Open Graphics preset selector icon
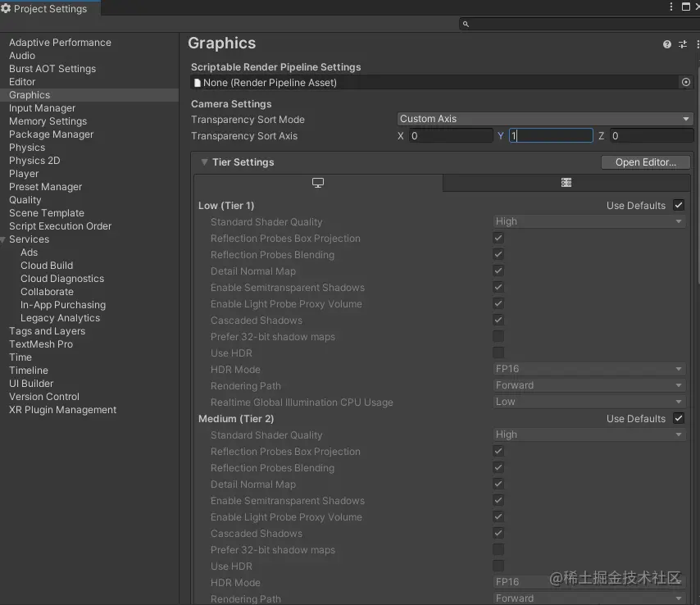Image resolution: width=700 pixels, height=605 pixels. tap(683, 44)
